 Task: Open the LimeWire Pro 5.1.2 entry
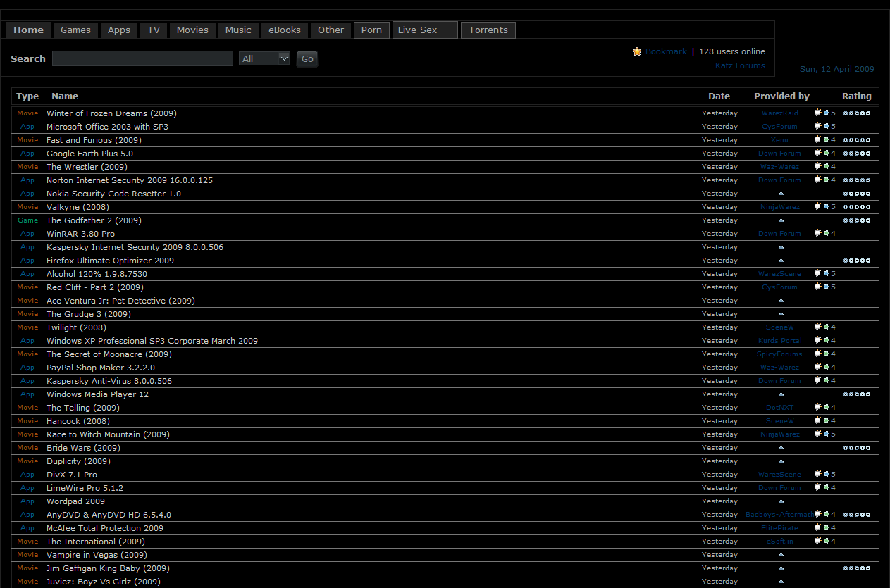[85, 488]
